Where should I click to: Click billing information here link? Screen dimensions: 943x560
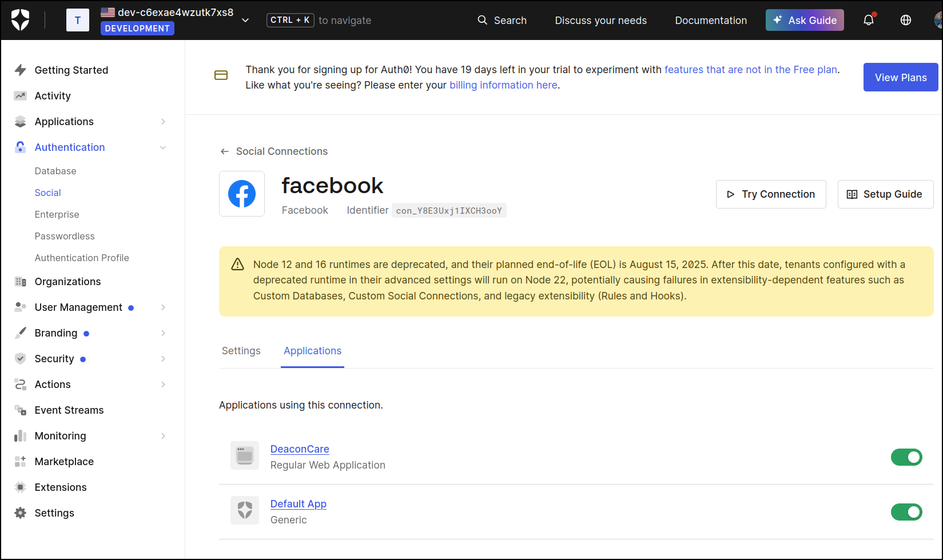[503, 85]
